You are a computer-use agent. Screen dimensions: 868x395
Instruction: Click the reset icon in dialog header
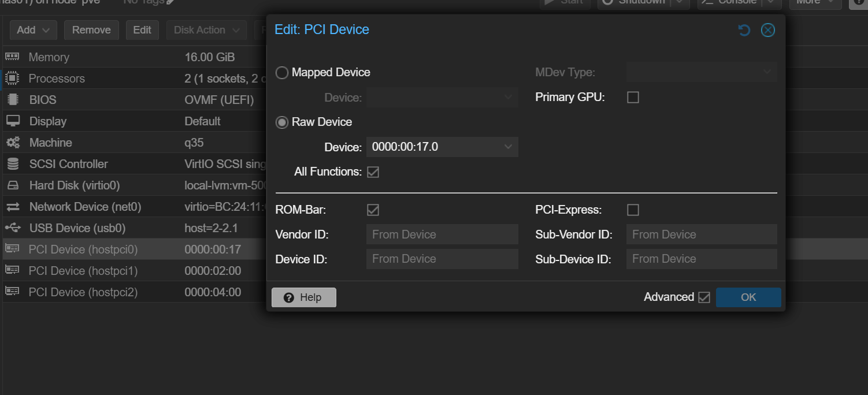click(744, 30)
